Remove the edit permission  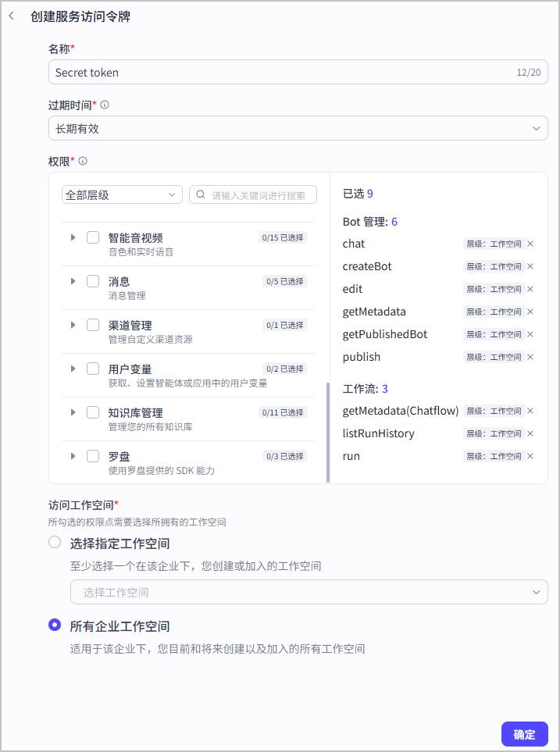coord(530,289)
